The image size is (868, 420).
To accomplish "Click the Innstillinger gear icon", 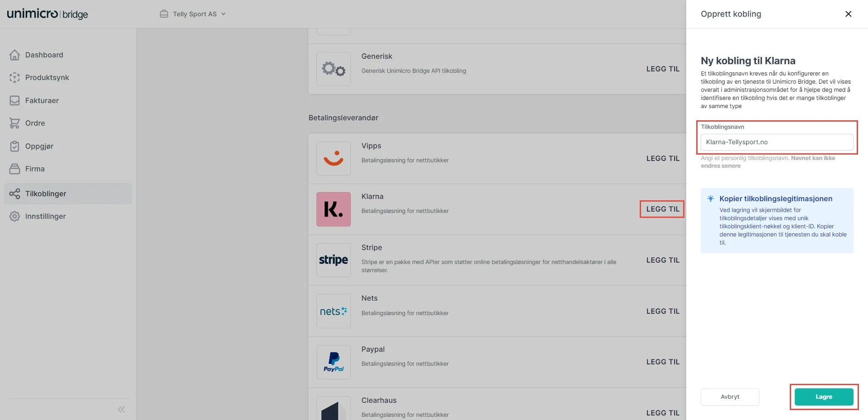I will point(14,216).
